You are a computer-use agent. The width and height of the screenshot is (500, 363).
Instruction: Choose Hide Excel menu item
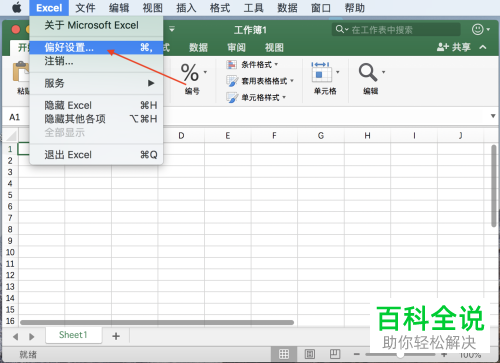tap(96, 105)
